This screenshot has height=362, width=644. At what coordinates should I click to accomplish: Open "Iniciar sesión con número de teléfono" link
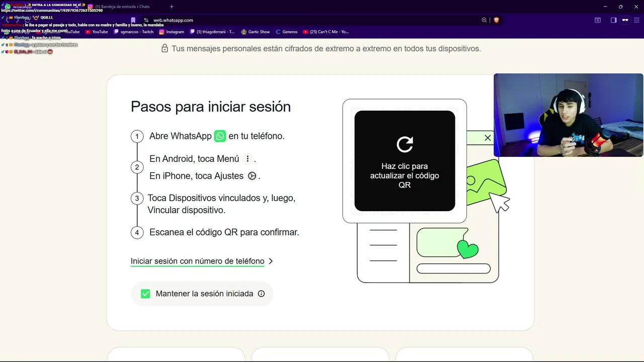[x=197, y=261]
